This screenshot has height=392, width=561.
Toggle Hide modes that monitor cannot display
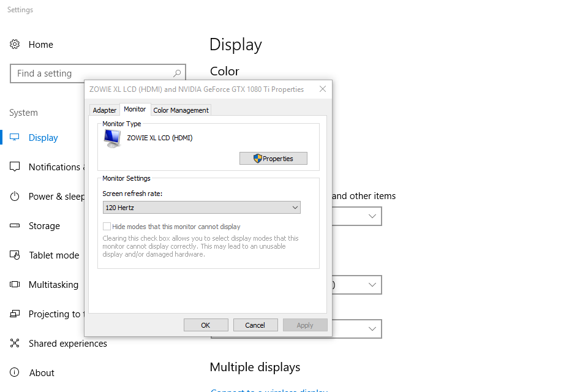tap(107, 227)
